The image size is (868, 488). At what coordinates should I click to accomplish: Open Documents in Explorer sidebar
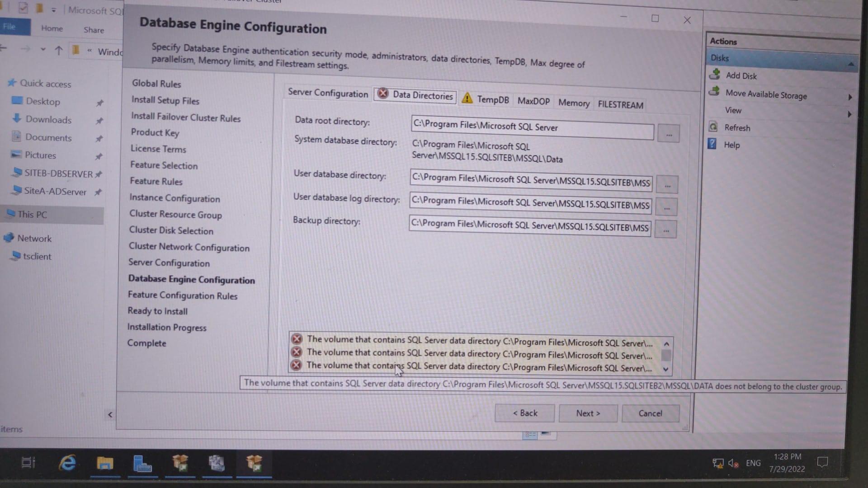tap(48, 137)
